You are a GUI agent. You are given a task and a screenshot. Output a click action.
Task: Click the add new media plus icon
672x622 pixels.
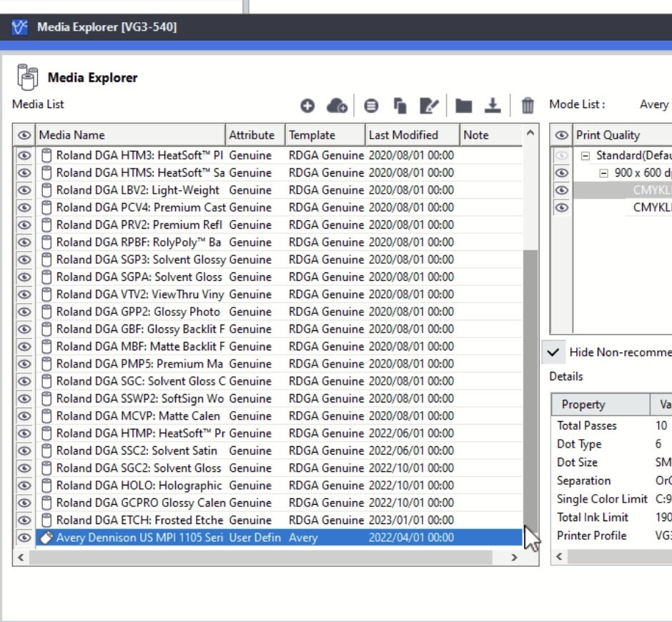point(307,105)
